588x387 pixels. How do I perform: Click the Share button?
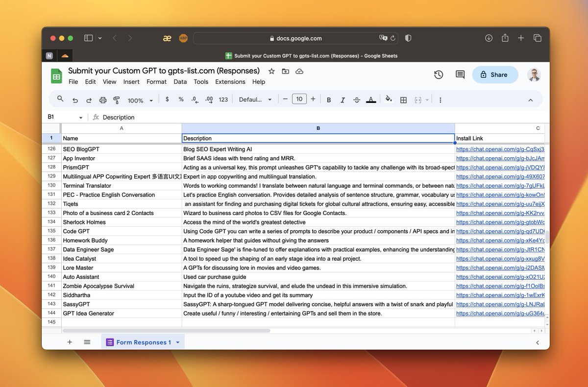(x=495, y=74)
